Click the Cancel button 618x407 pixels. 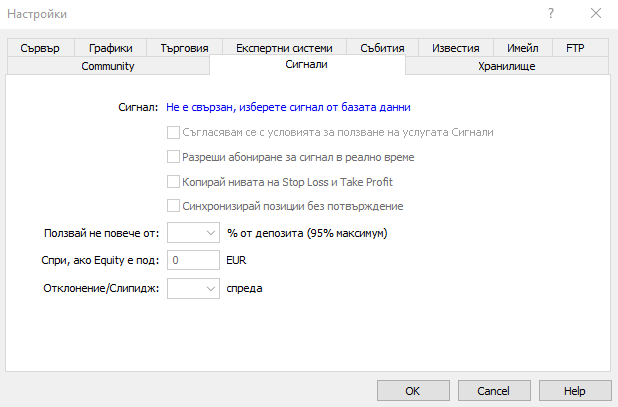494,391
